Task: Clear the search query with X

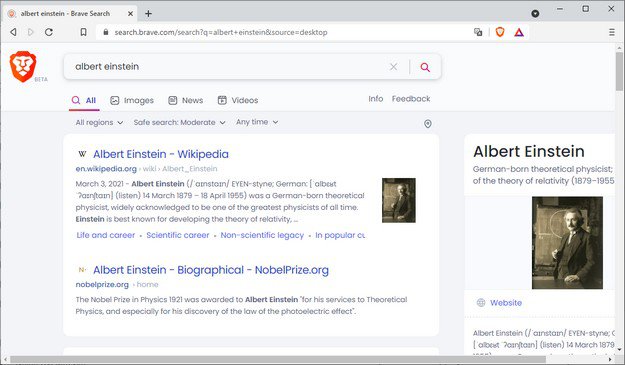Action: [393, 67]
